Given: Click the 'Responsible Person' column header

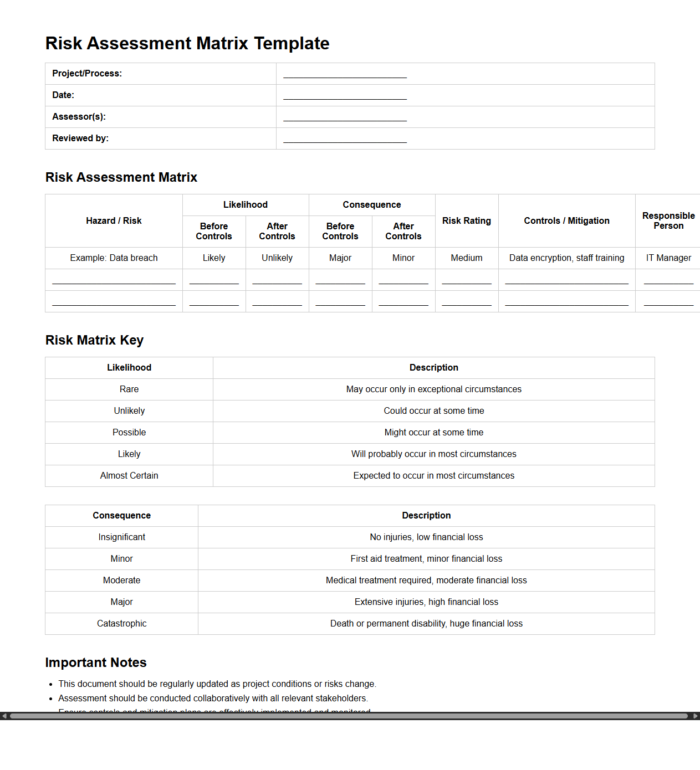Looking at the screenshot, I should click(x=668, y=220).
